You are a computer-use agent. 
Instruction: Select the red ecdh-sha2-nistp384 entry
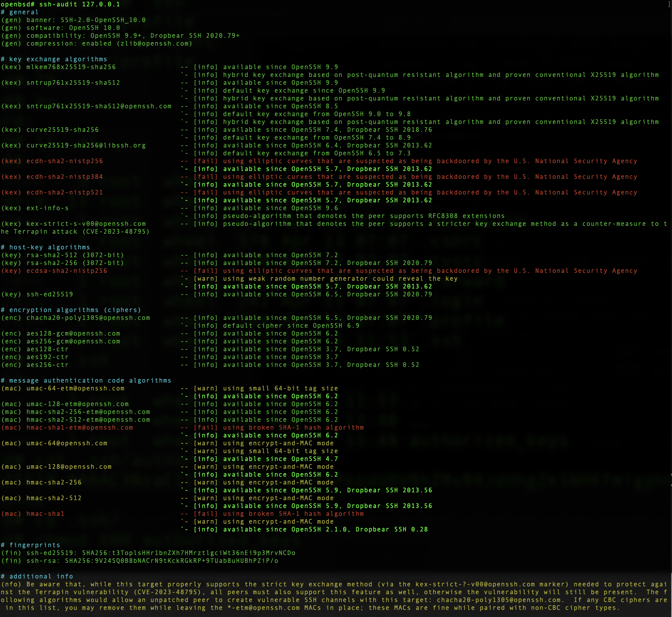[x=64, y=177]
